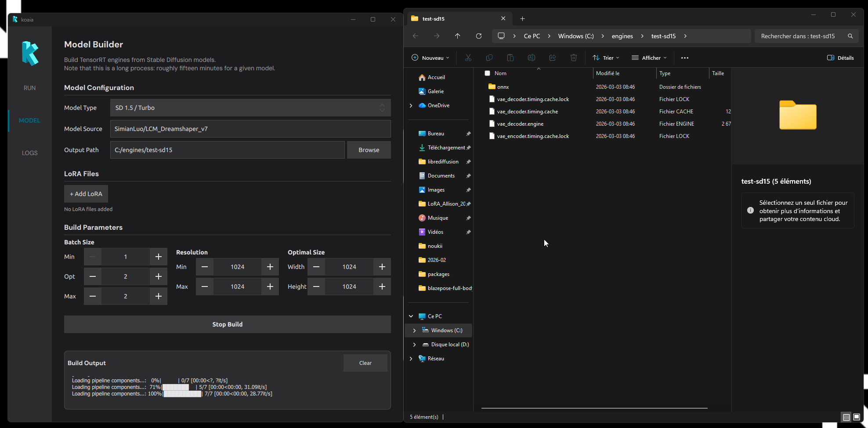Click the Add LoRA button

click(86, 194)
